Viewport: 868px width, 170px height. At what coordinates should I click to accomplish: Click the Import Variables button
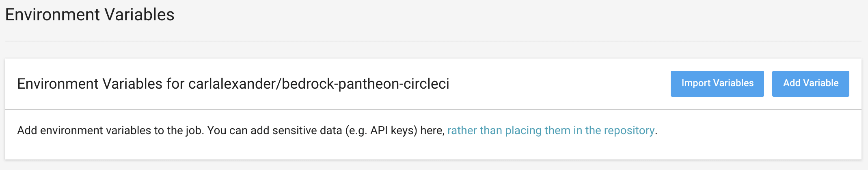pyautogui.click(x=717, y=83)
